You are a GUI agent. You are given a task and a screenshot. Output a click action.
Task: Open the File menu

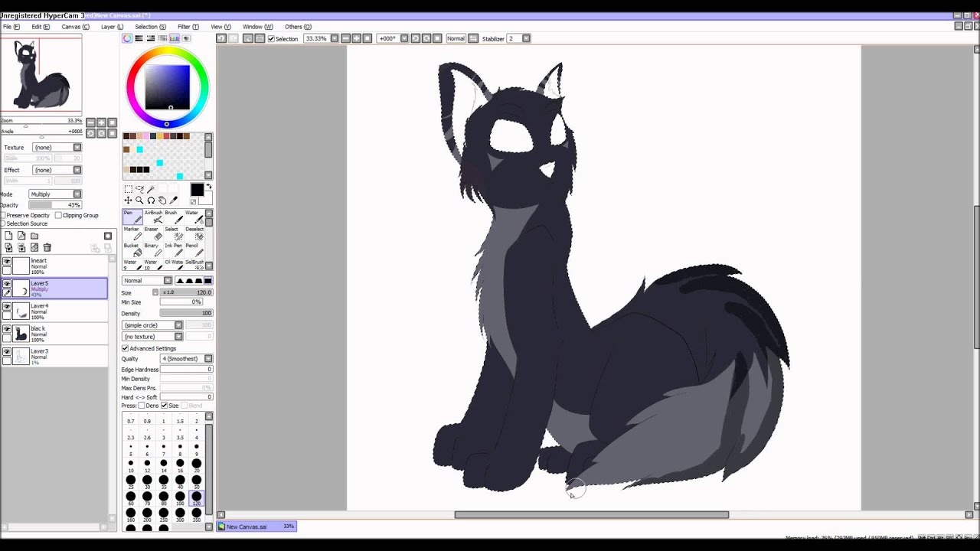point(11,27)
